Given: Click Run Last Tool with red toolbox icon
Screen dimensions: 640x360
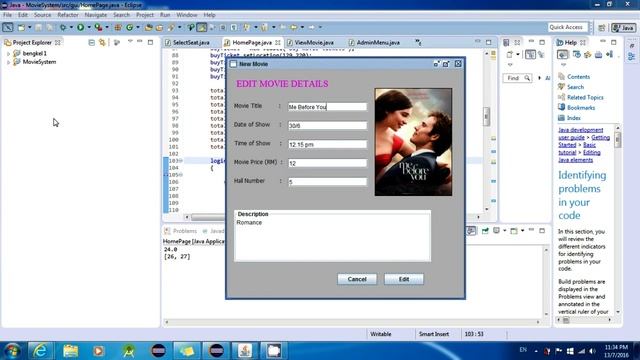Looking at the screenshot, I should click(x=98, y=27).
